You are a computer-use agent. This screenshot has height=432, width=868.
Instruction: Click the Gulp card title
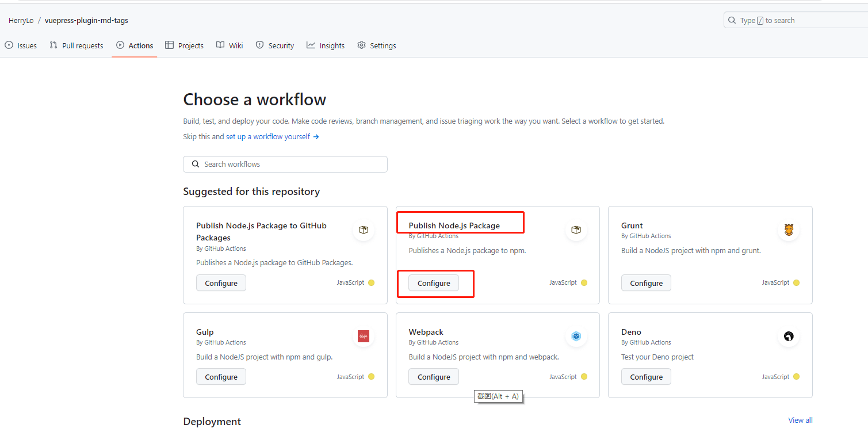click(205, 332)
